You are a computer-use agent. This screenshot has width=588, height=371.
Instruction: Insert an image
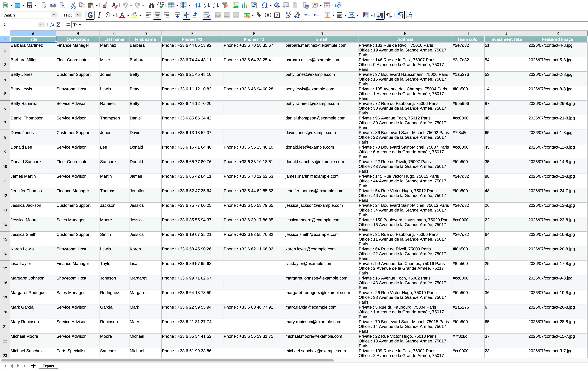click(x=236, y=5)
